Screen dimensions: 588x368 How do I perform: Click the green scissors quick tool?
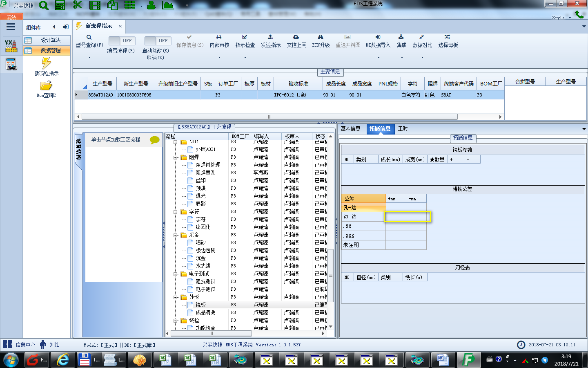pos(77,5)
